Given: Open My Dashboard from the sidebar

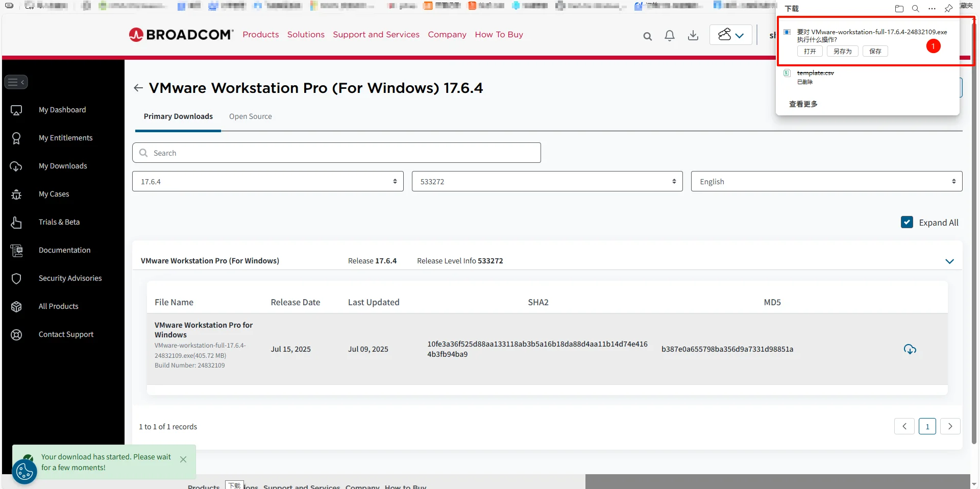Looking at the screenshot, I should [62, 109].
